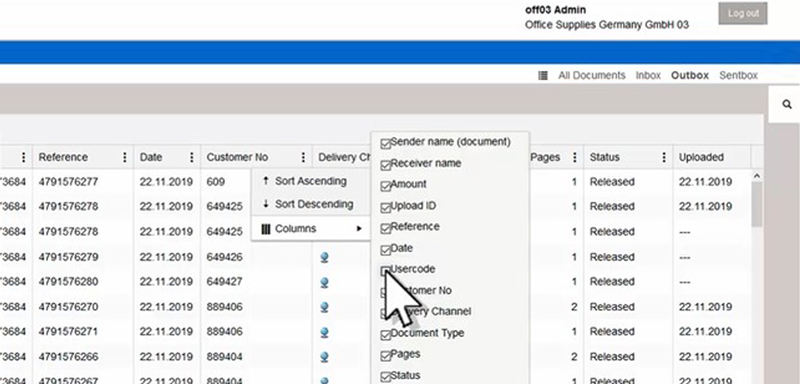The height and width of the screenshot is (384, 800).
Task: Click the Status column header label
Action: [605, 157]
